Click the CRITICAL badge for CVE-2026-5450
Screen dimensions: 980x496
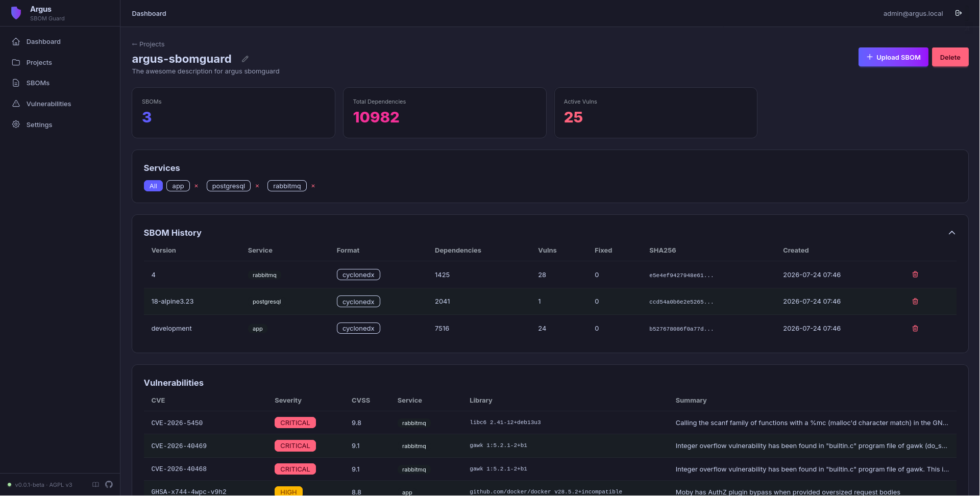point(295,423)
